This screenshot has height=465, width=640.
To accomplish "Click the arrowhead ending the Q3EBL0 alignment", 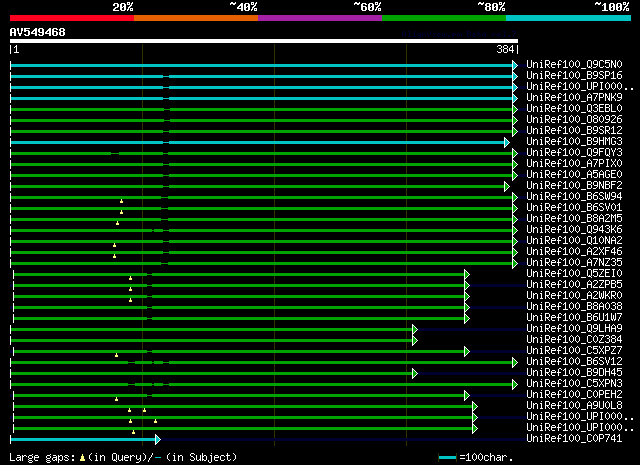I will [x=515, y=109].
